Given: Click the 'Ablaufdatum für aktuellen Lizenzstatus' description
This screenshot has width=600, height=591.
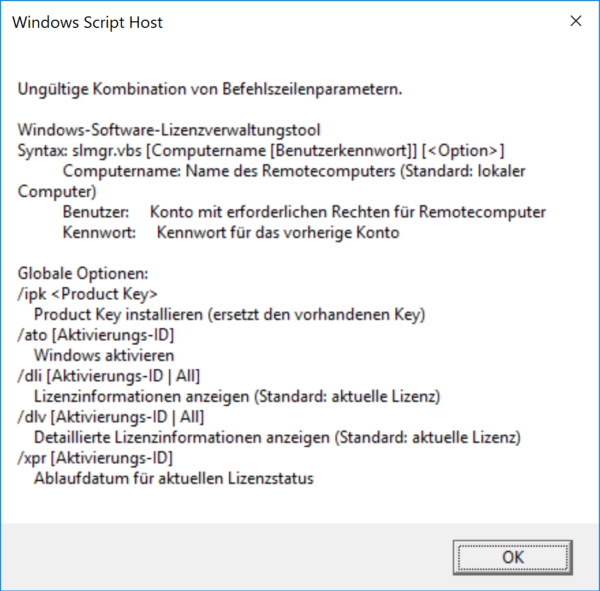Looking at the screenshot, I should click(x=173, y=479).
